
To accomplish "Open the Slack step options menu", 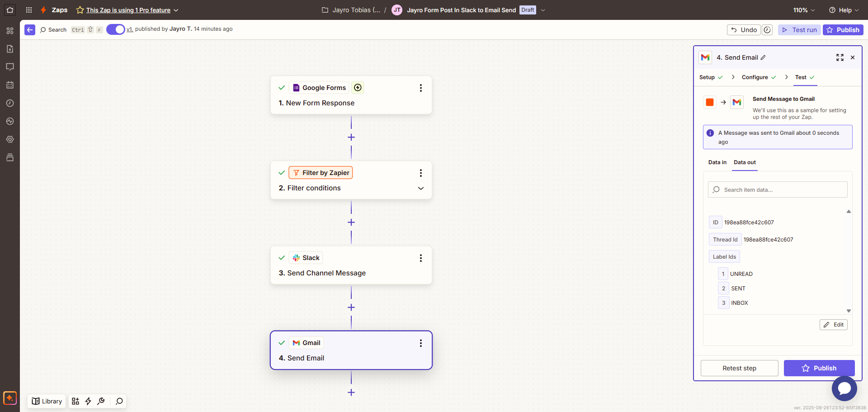I will [421, 258].
